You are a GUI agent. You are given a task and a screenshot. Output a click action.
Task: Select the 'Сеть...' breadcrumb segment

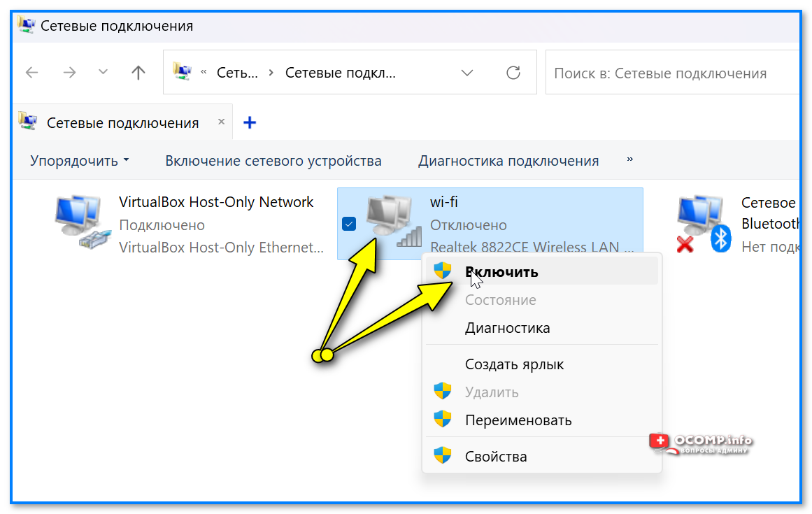point(237,73)
